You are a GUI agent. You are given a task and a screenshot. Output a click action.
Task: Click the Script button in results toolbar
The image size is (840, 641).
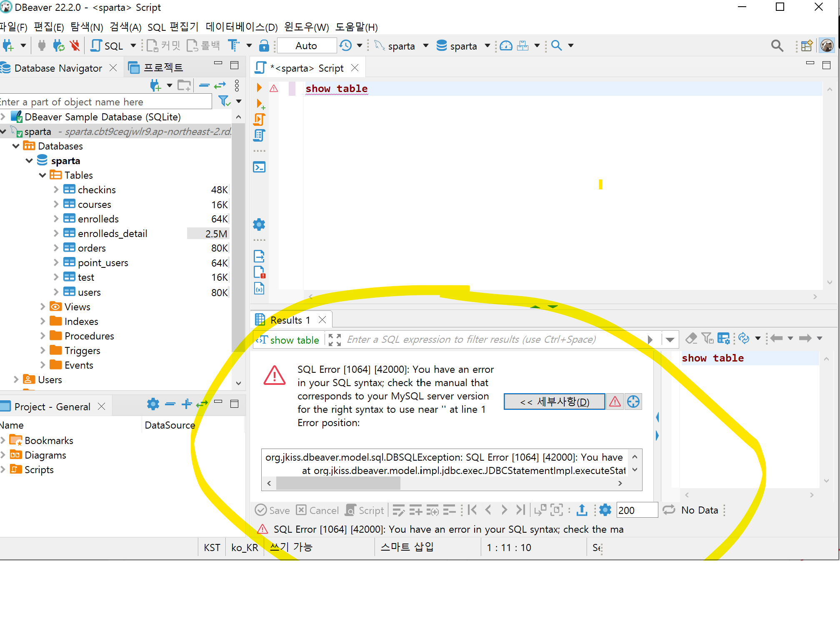pyautogui.click(x=365, y=510)
